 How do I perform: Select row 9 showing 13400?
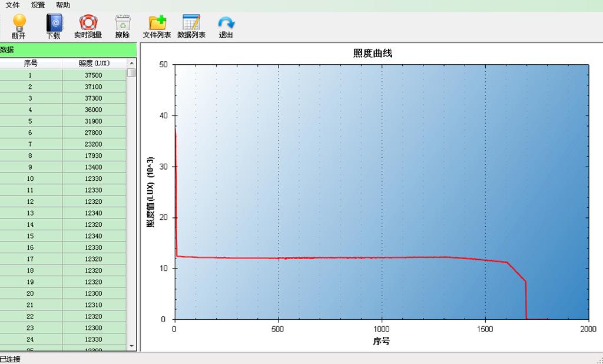[65, 167]
